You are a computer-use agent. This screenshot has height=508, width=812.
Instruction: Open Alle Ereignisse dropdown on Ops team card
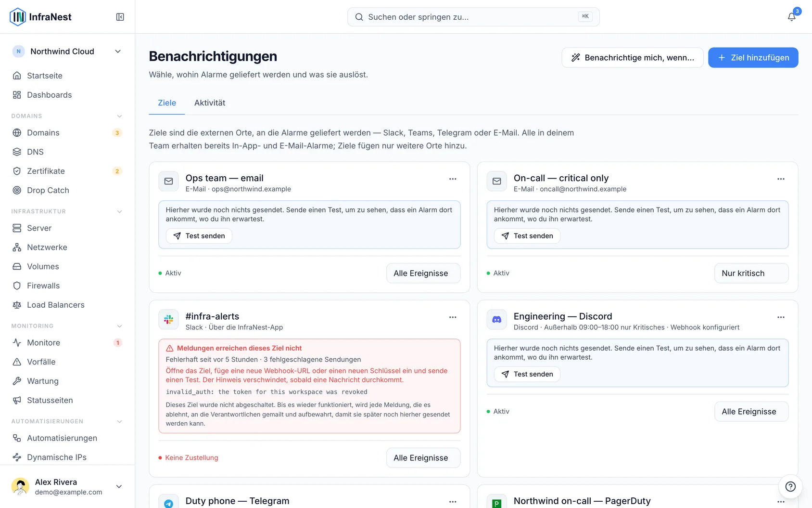click(x=423, y=273)
